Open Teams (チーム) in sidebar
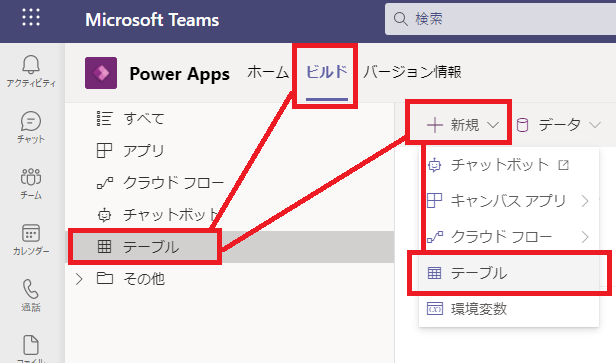616x363 pixels. (x=31, y=183)
